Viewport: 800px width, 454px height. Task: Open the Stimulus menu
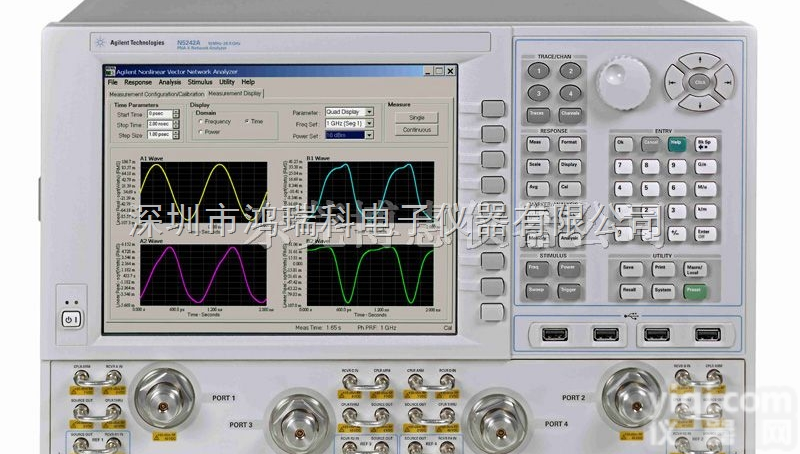199,82
